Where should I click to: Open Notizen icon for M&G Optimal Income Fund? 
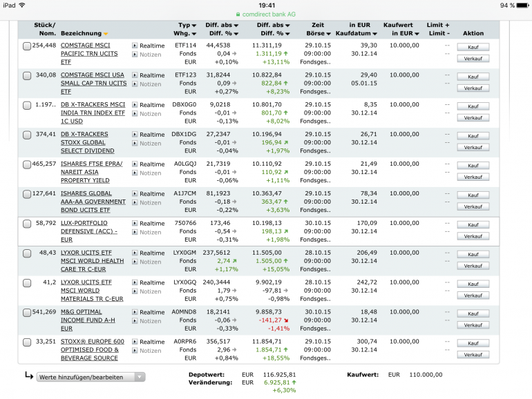pyautogui.click(x=135, y=321)
